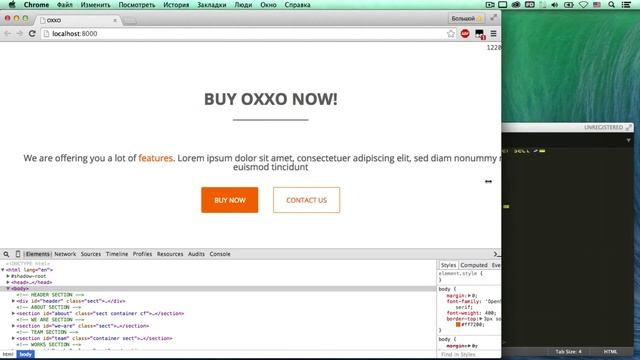
Task: Expand the section id="team" node
Action: pyautogui.click(x=13, y=338)
